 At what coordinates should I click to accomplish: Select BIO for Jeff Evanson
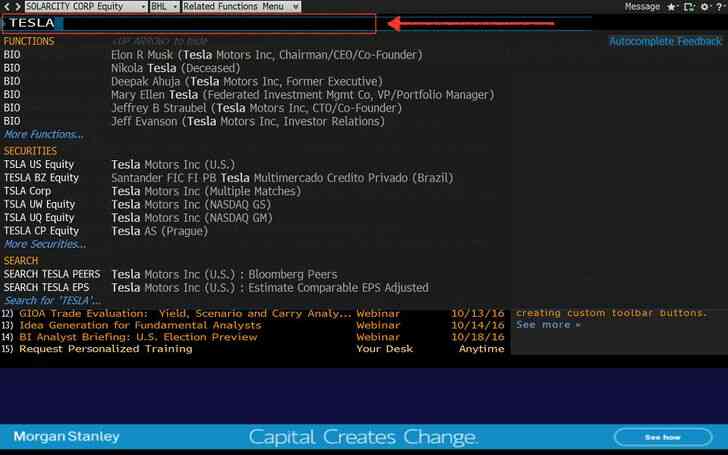tap(194, 122)
